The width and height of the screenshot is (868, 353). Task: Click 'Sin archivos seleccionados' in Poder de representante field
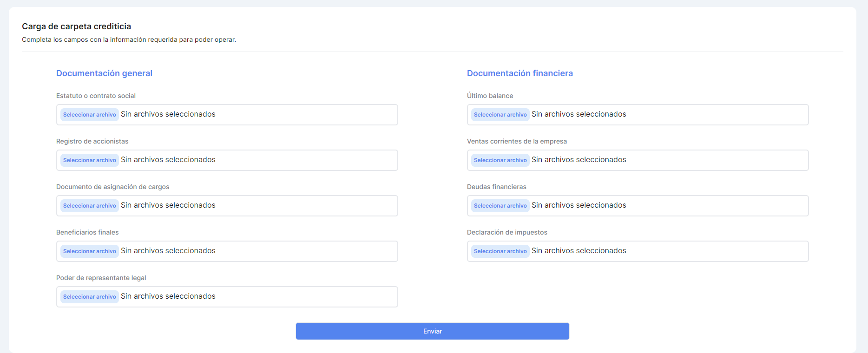(x=168, y=296)
